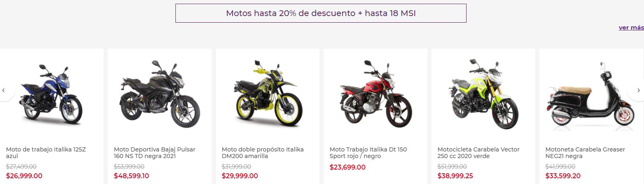Open the black Carabela Greaser scooter image
Screen dimensions: 644x184
pyautogui.click(x=591, y=95)
